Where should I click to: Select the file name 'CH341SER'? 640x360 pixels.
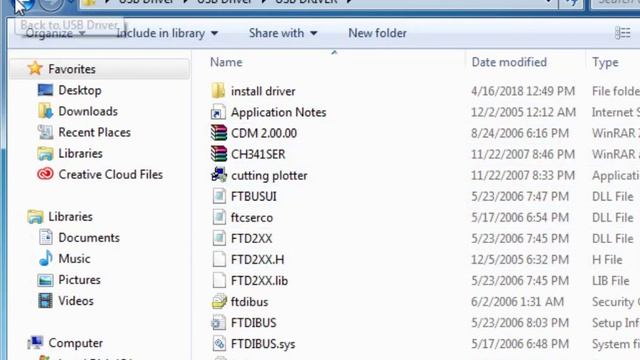(258, 154)
